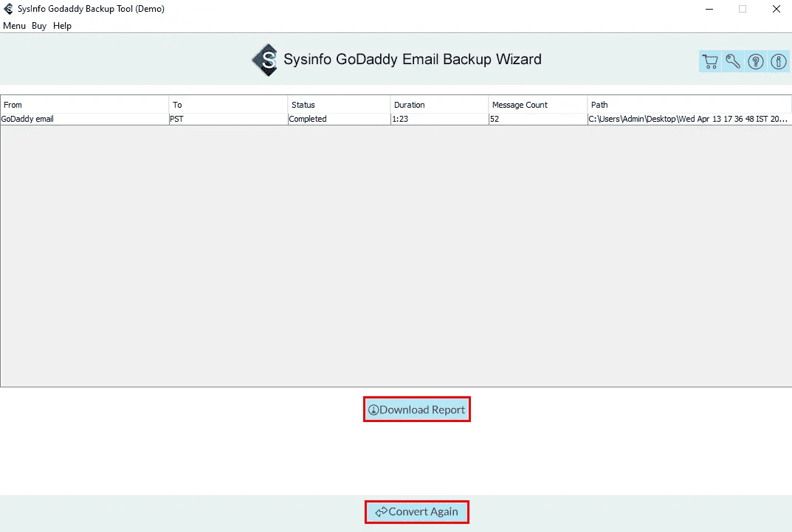Click the Completed status cell

tap(339, 119)
